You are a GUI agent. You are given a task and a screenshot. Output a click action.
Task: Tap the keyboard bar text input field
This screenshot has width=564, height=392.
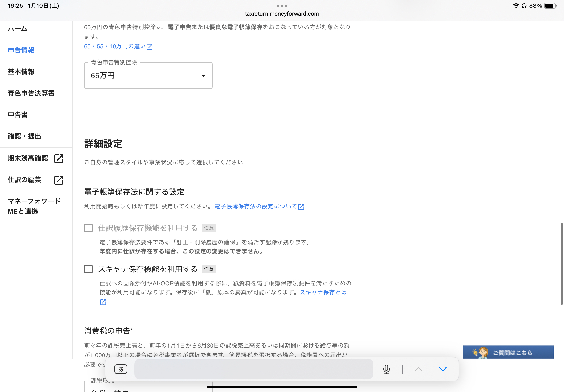point(254,369)
